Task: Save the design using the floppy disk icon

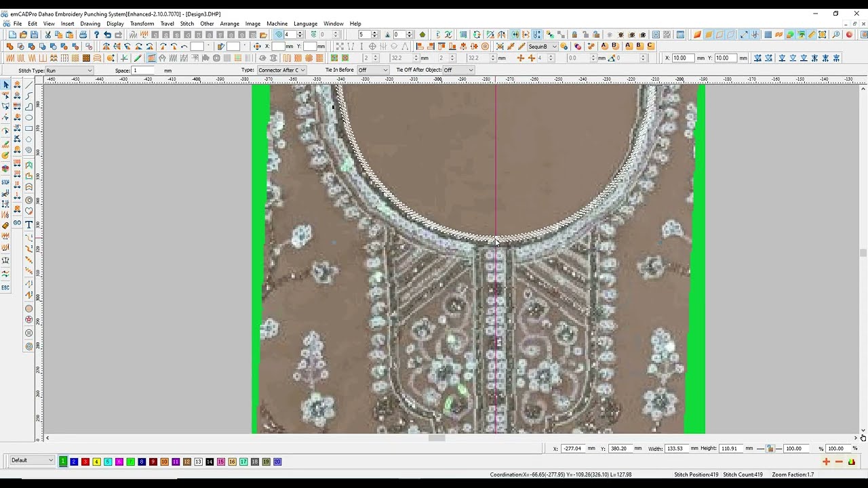Action: 35,35
